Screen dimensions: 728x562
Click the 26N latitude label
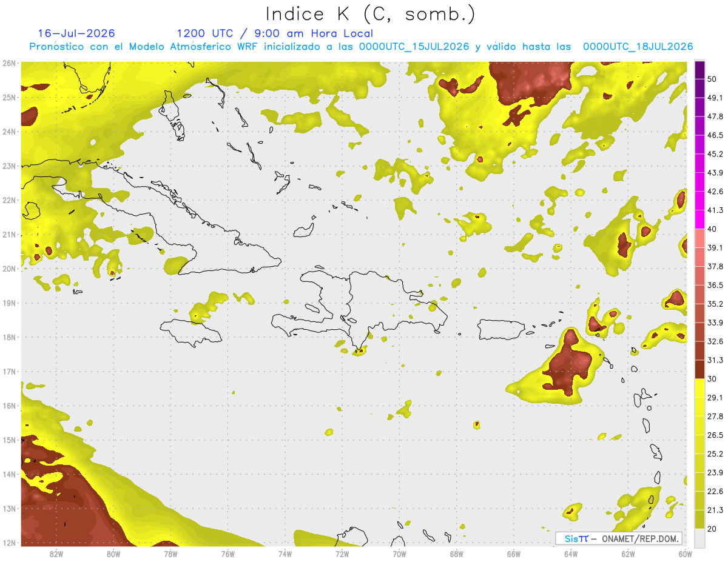coord(9,63)
